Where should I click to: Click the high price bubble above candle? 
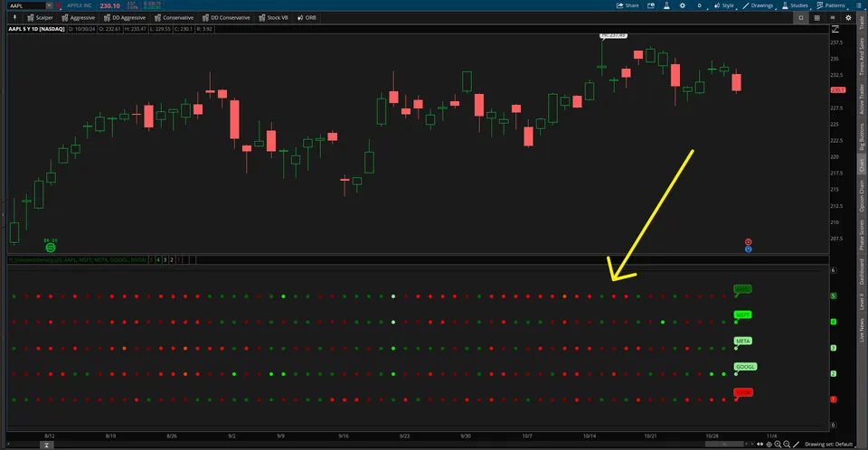(613, 35)
